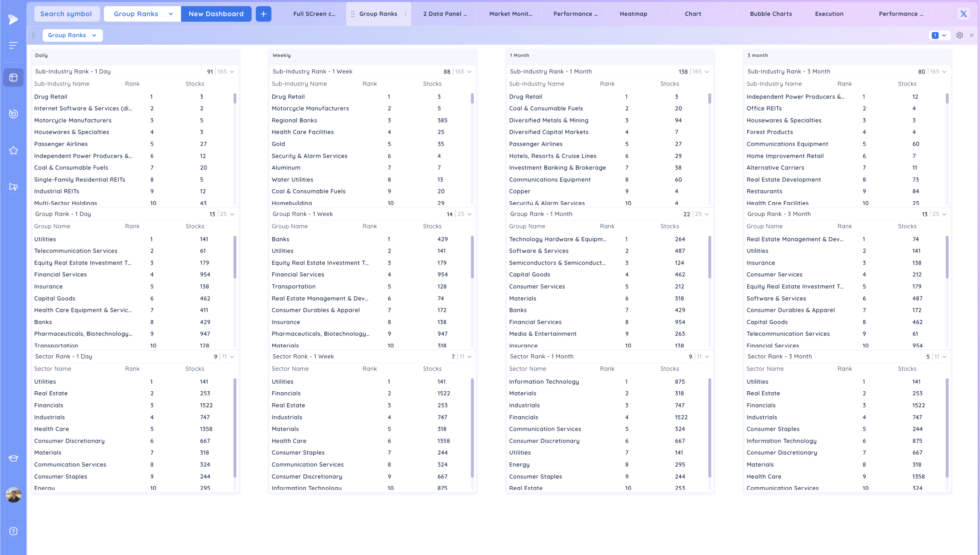
Task: Open panel settings gear icon
Action: click(x=959, y=36)
